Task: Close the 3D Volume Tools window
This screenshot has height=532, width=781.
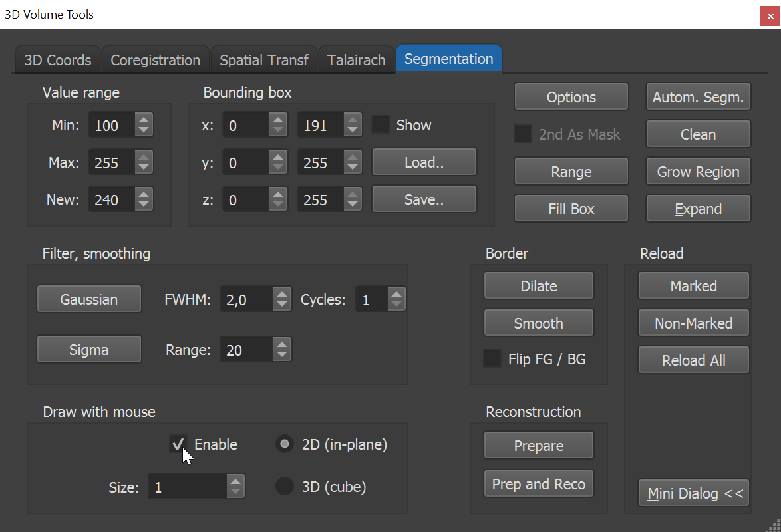Action: click(770, 15)
